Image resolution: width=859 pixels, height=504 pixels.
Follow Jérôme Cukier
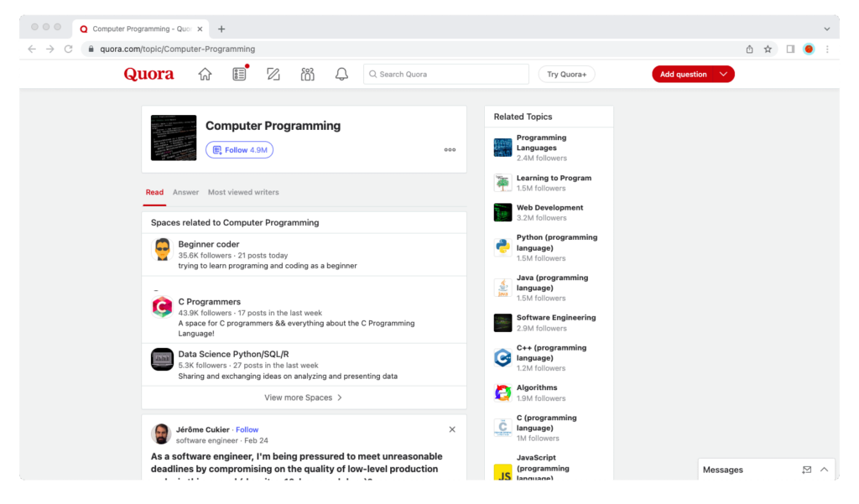click(x=247, y=429)
